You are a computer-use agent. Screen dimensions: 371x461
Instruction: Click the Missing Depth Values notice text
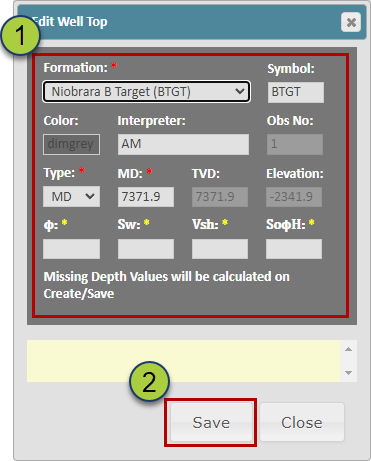pos(166,285)
